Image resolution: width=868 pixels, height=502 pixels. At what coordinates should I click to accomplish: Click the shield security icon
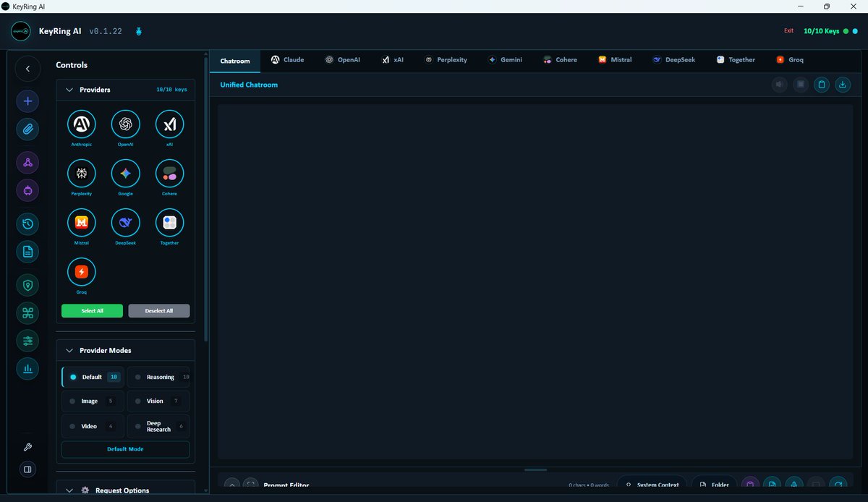[27, 285]
